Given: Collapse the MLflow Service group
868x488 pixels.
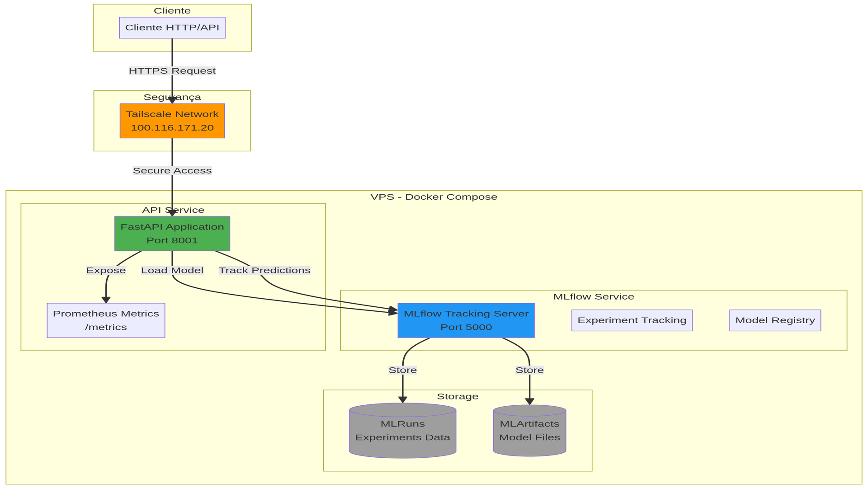Looking at the screenshot, I should click(594, 296).
